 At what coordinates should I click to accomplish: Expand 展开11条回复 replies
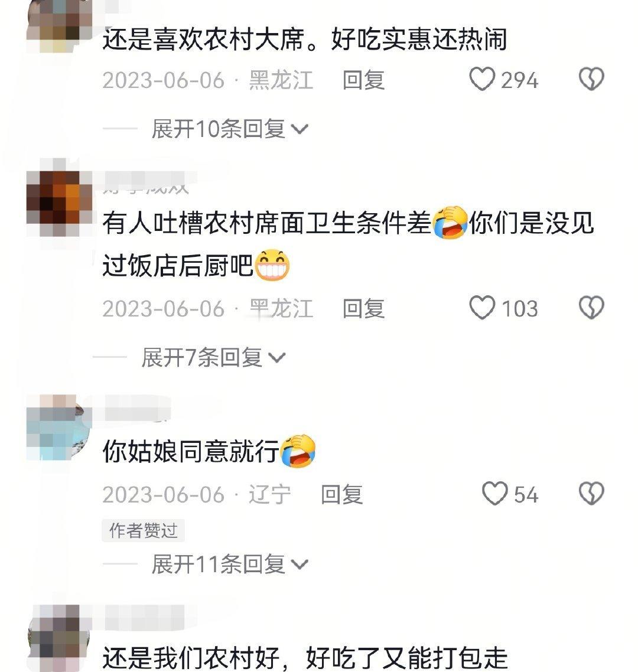point(229,563)
